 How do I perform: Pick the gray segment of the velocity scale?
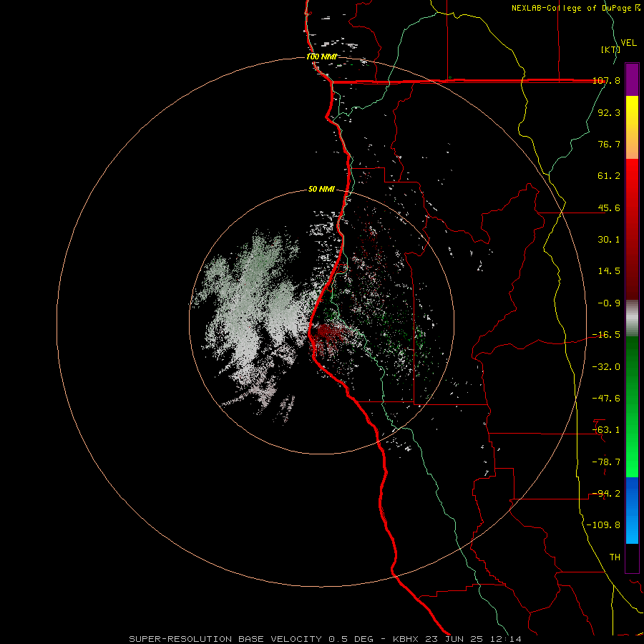coord(632,318)
